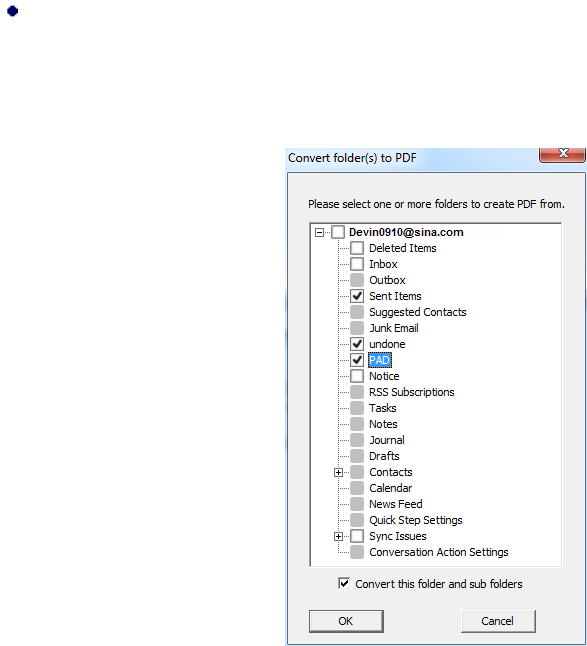Click the grayed Conversation Action Settings checkbox
Image resolution: width=587 pixels, height=646 pixels.
[x=357, y=552]
